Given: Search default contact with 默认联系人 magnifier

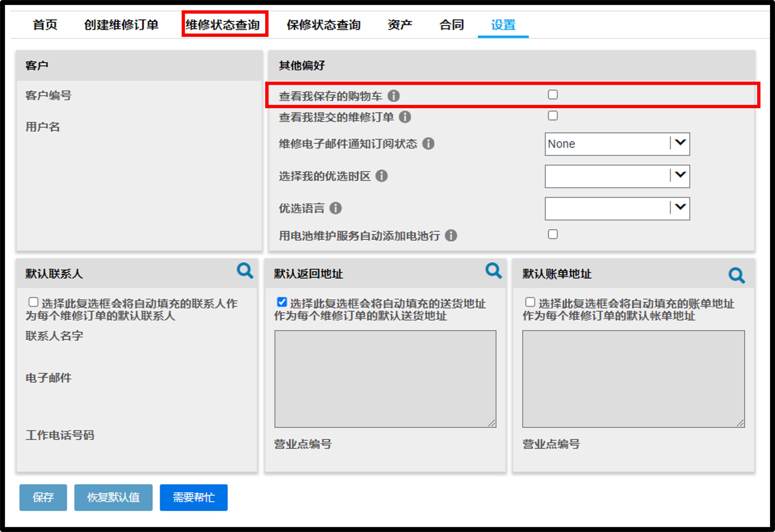Looking at the screenshot, I should 245,271.
